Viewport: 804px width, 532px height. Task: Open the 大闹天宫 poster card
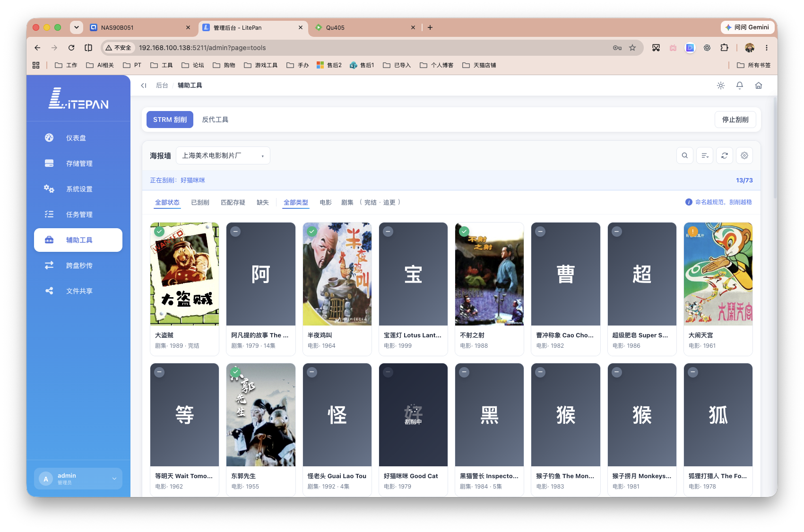coord(718,289)
